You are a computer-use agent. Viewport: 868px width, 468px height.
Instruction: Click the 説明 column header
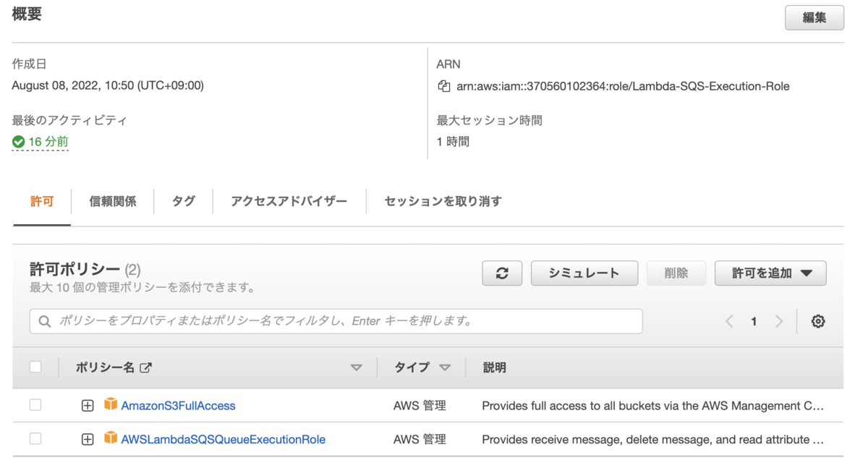(495, 367)
